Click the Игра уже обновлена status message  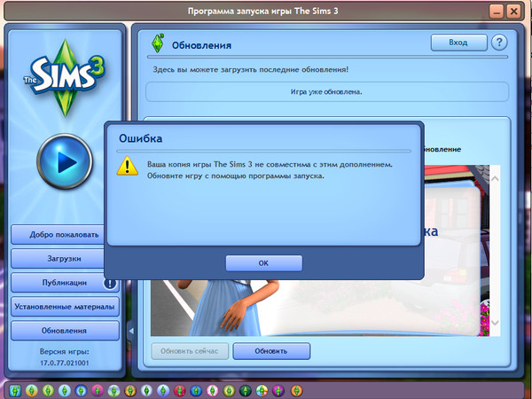pos(326,91)
